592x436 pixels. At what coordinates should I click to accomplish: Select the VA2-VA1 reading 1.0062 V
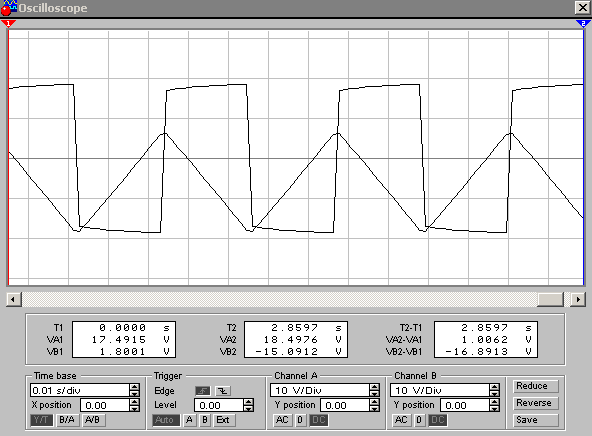497,340
